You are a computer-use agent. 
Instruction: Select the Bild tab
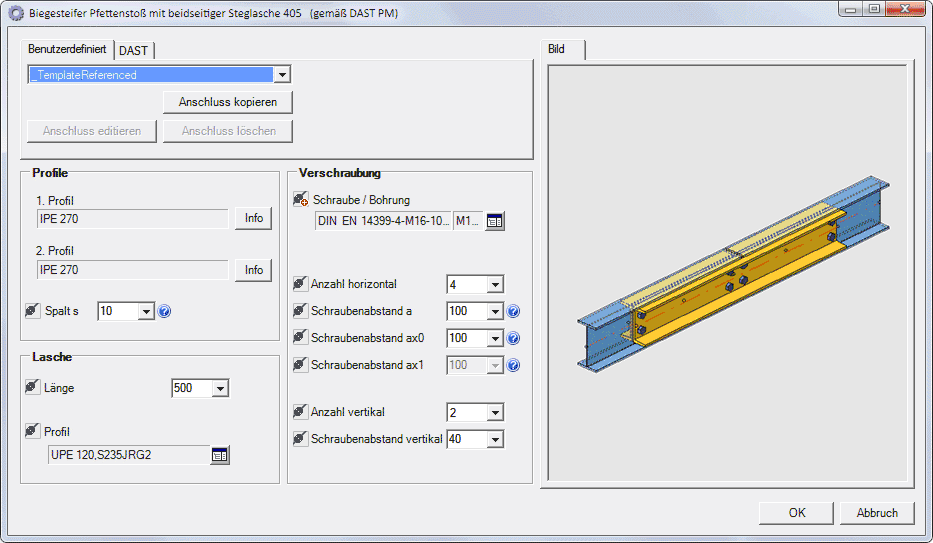pyautogui.click(x=562, y=49)
